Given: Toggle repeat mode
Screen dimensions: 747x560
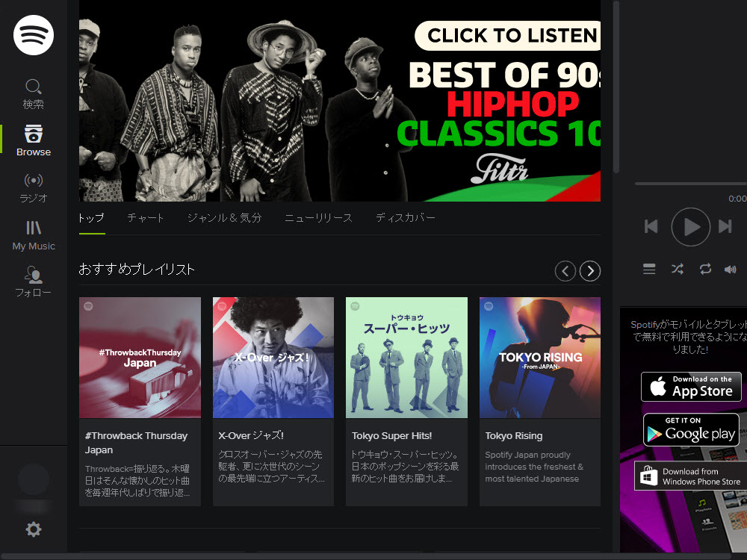Looking at the screenshot, I should (x=705, y=269).
